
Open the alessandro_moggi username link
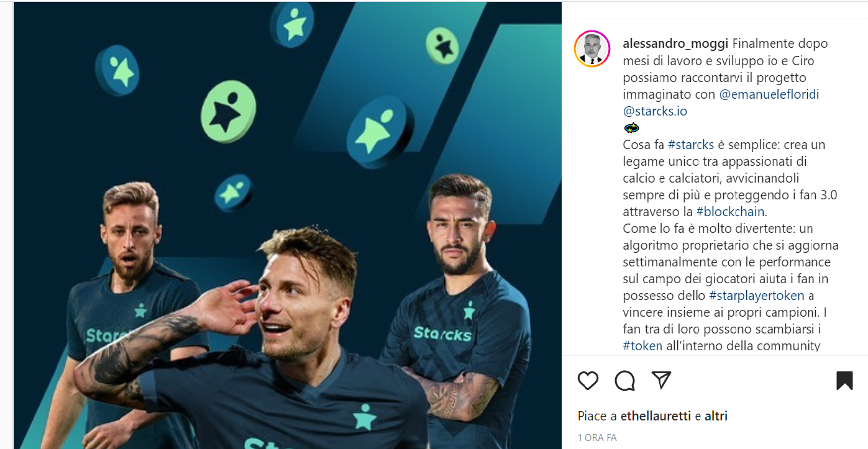(x=676, y=44)
